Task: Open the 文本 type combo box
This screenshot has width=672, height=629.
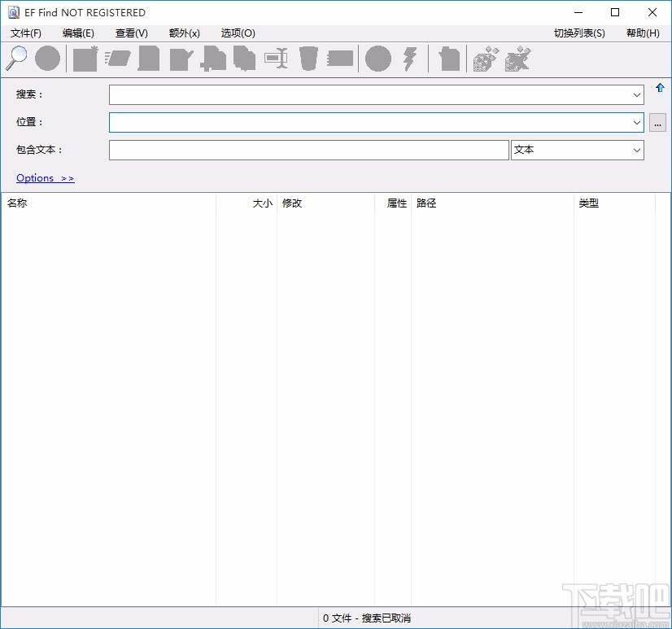Action: point(577,151)
